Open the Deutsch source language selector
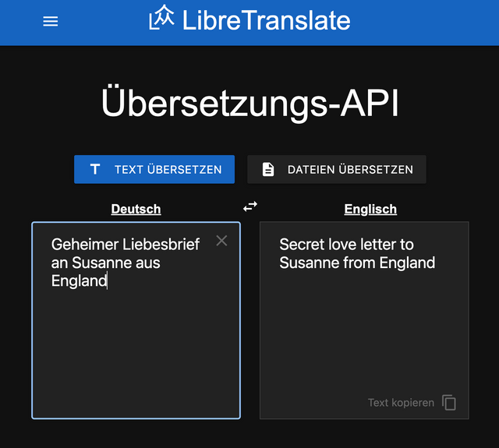 pos(136,210)
